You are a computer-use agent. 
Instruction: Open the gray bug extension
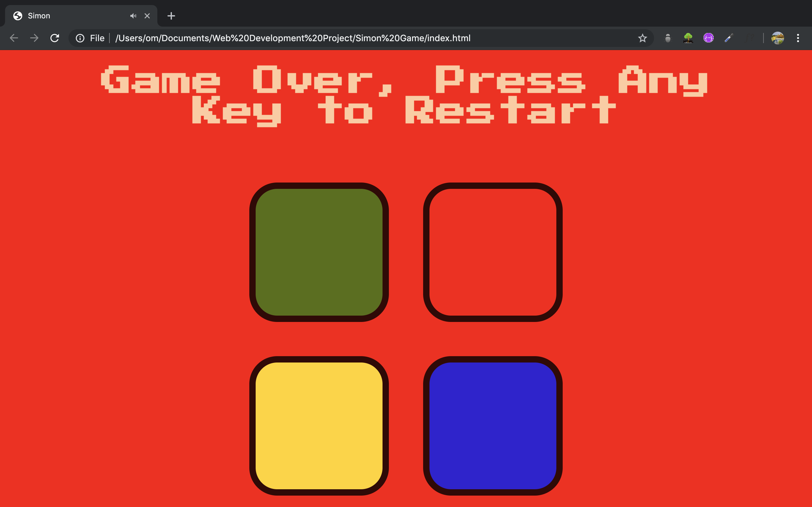pyautogui.click(x=668, y=38)
